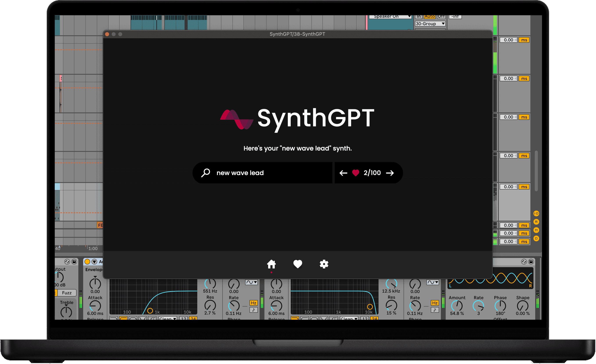
Task: Toggle the I-O section show button
Action: (x=536, y=213)
